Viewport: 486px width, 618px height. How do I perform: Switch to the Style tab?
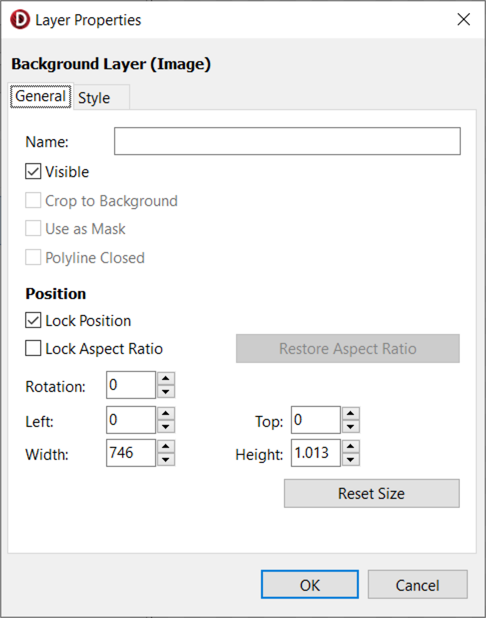coord(94,97)
